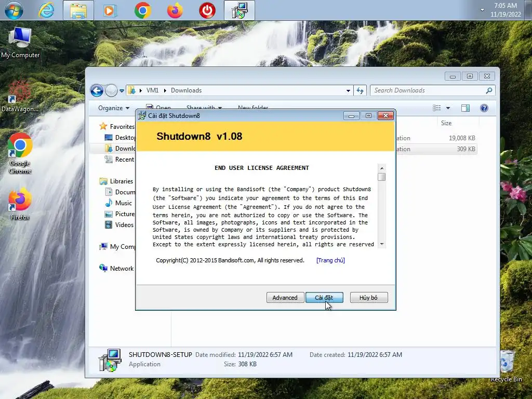Select the My Computer desktop icon
Viewport: 532px width, 399px height.
[x=20, y=43]
